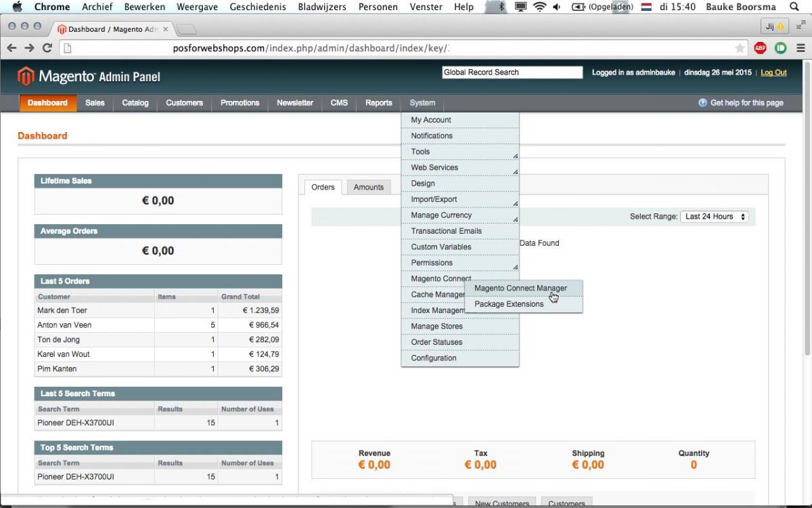Reload the page with refresh icon
This screenshot has width=812, height=508.
47,48
